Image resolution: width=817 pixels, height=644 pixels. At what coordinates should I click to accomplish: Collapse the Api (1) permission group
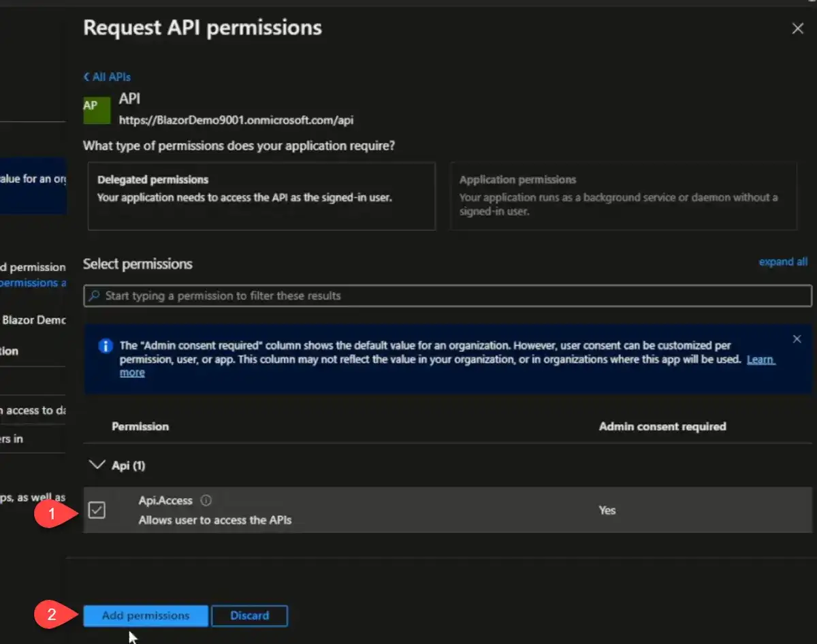click(98, 466)
